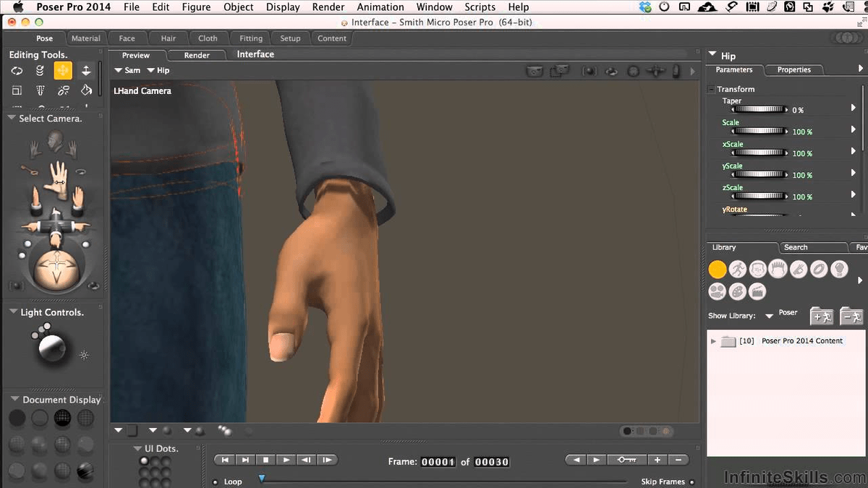Adjust the xScale parameter slider
The image size is (868, 488).
tap(758, 153)
